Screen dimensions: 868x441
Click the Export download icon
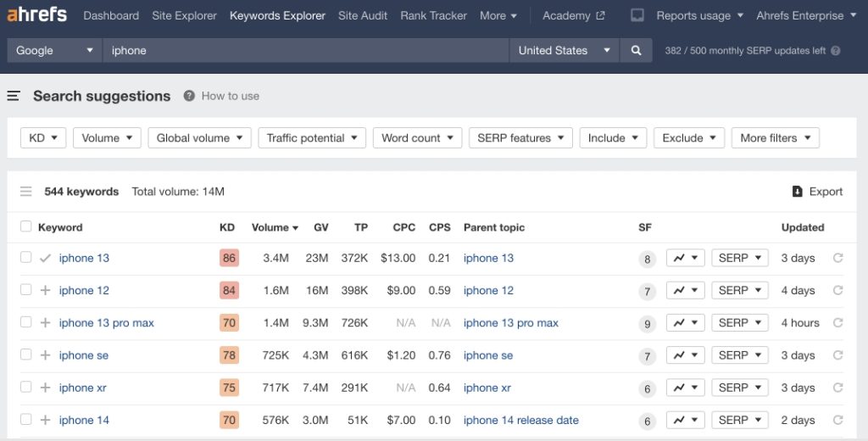[797, 192]
